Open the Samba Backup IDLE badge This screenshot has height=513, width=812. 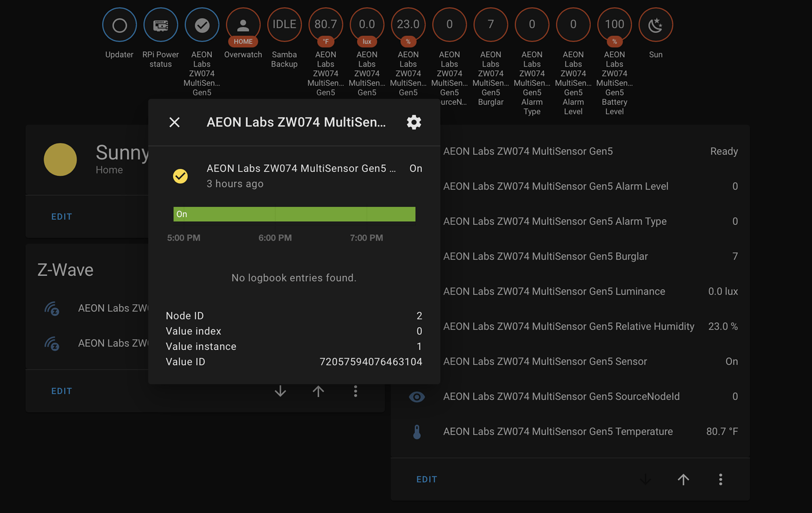284,25
